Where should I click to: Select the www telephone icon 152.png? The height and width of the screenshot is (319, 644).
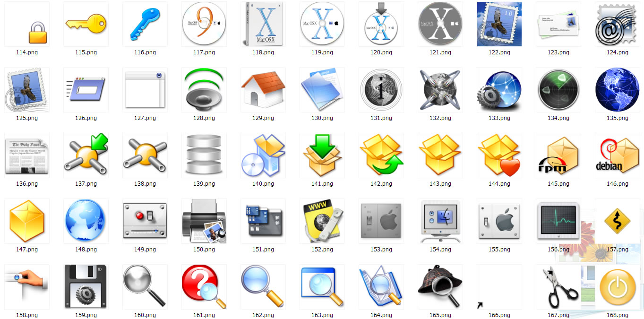[322, 221]
